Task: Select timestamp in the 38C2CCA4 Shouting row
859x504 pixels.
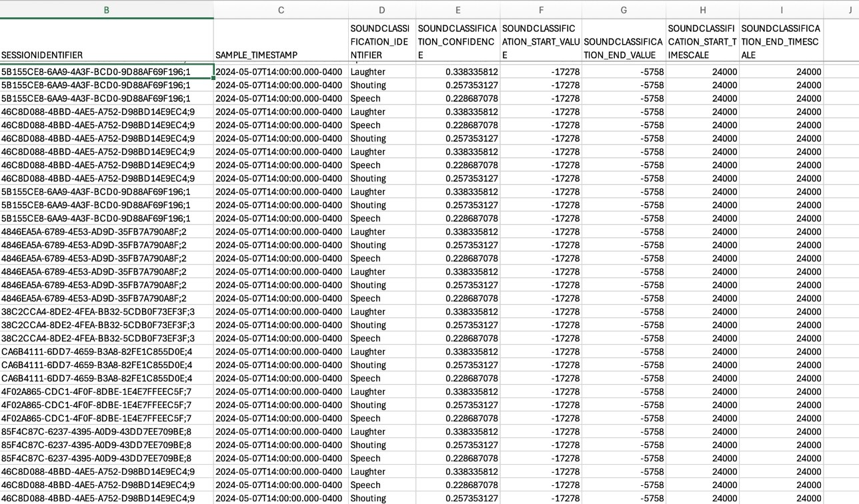Action: click(x=281, y=325)
